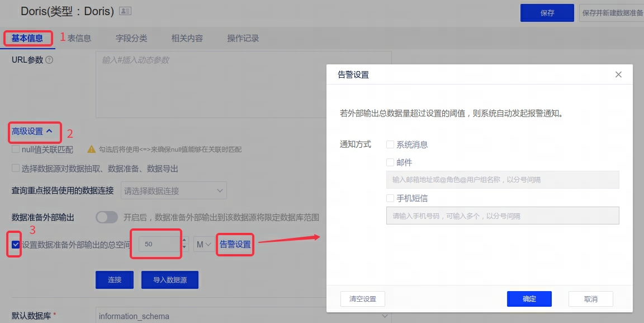Close the 告警设置 dialog with X
The image size is (644, 323).
tap(618, 74)
